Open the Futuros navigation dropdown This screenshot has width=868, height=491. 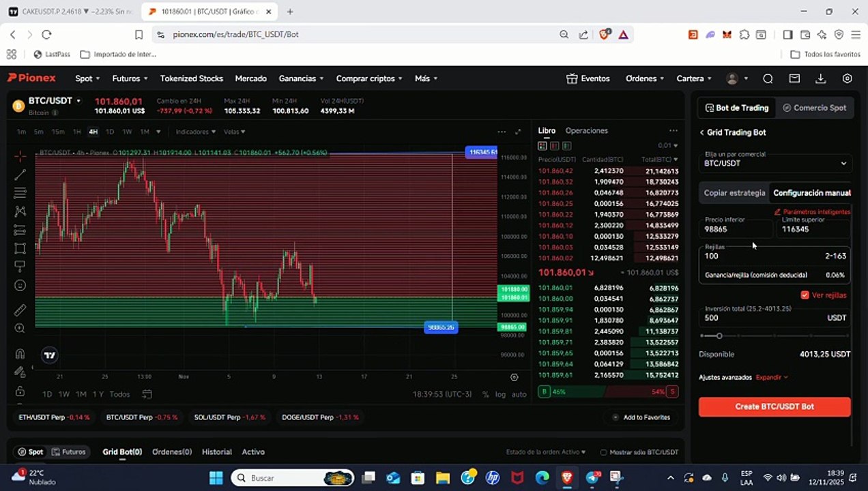(x=130, y=78)
